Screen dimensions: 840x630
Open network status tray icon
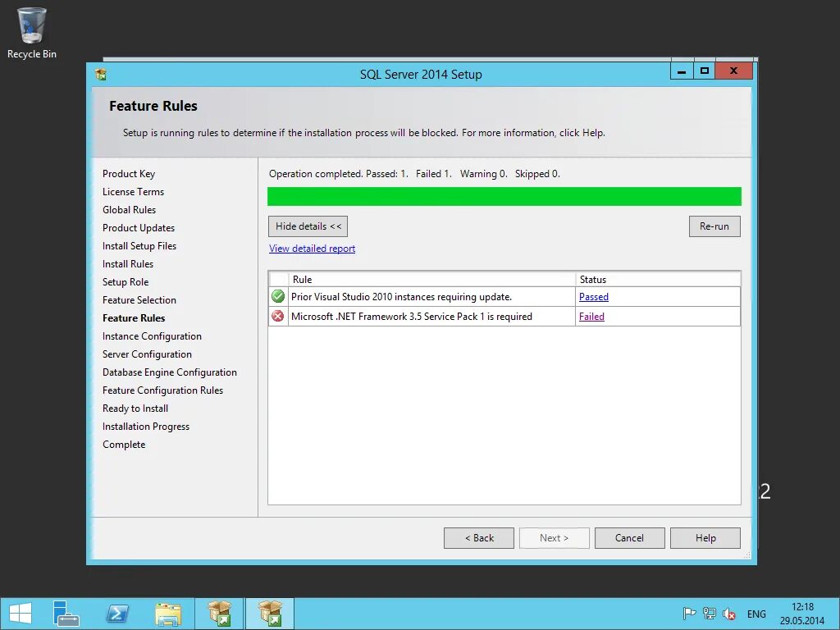click(x=710, y=614)
